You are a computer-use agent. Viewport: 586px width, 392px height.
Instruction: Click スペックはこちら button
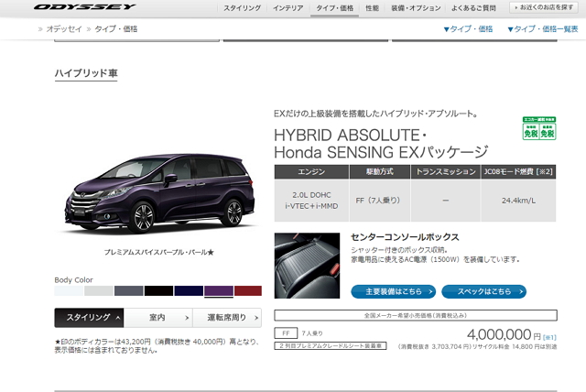484,291
